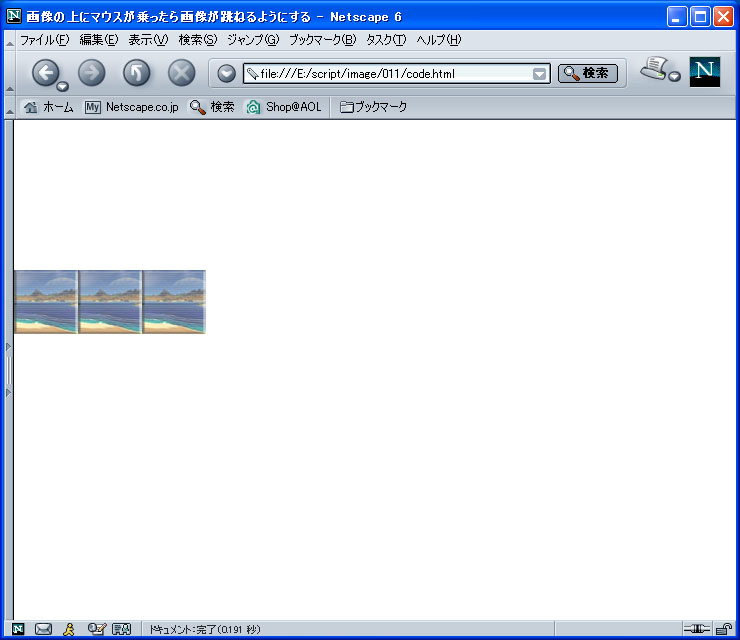Collapse the personal toolbar grippy
The image size is (740, 640).
[x=9, y=108]
